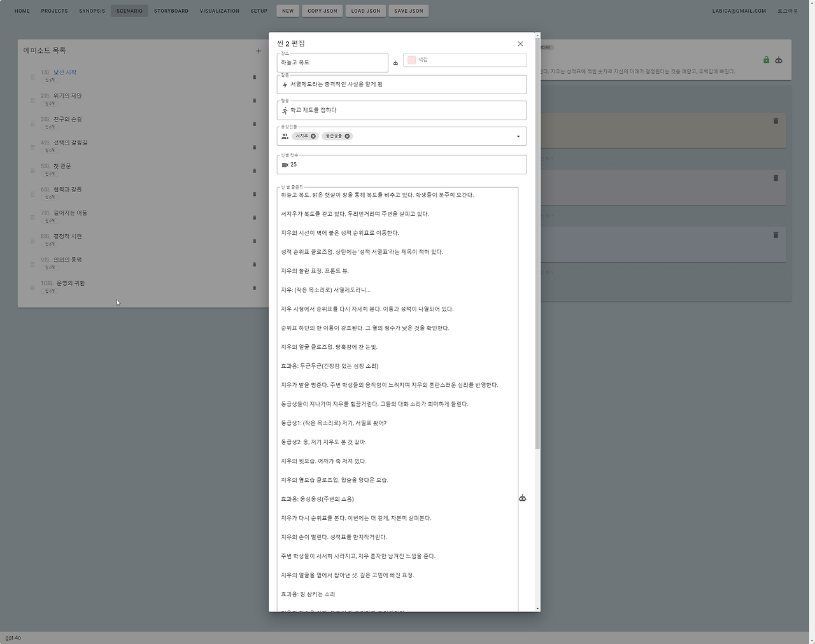Select episode 3화 친구의 손길
This screenshot has height=644, width=815.
click(61, 119)
